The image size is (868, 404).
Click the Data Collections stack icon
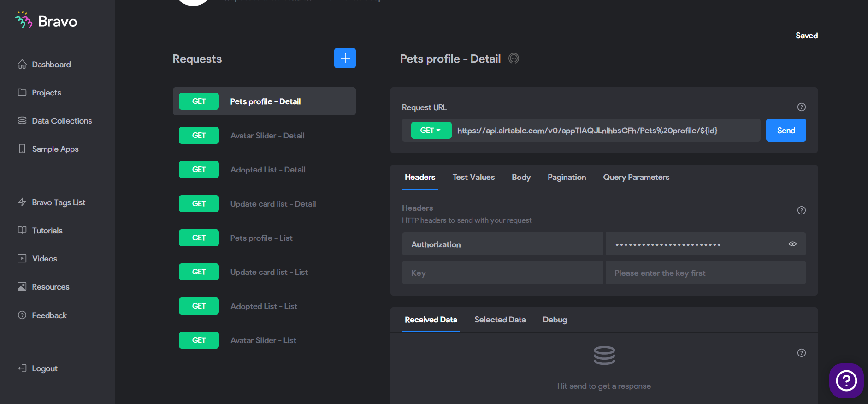pos(22,120)
